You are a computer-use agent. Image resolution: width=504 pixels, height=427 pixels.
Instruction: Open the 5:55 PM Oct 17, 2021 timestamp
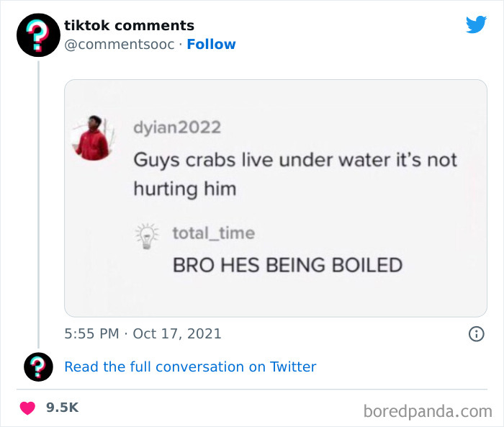point(143,333)
